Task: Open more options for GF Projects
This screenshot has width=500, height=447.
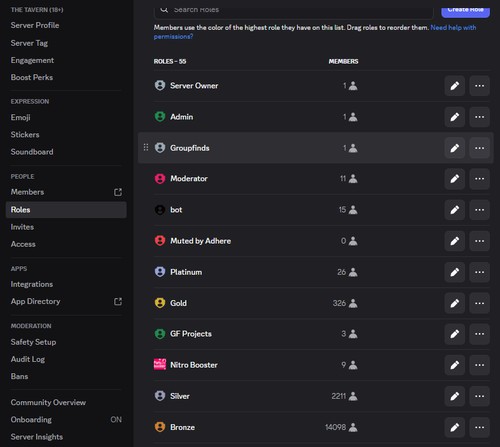Action: coord(480,334)
